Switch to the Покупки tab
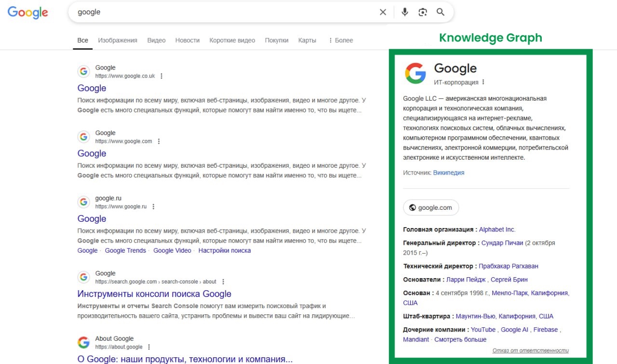The image size is (617, 364). point(277,40)
